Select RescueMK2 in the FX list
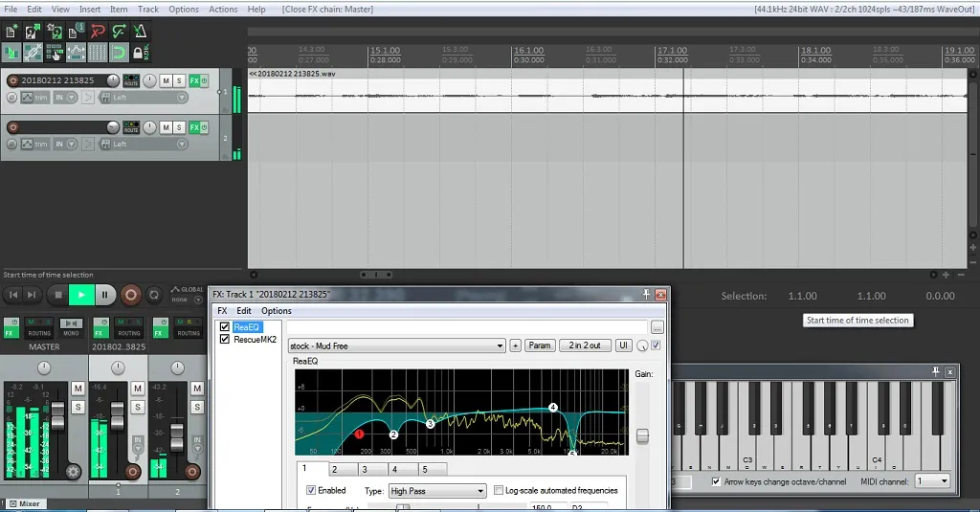980x512 pixels. [255, 340]
